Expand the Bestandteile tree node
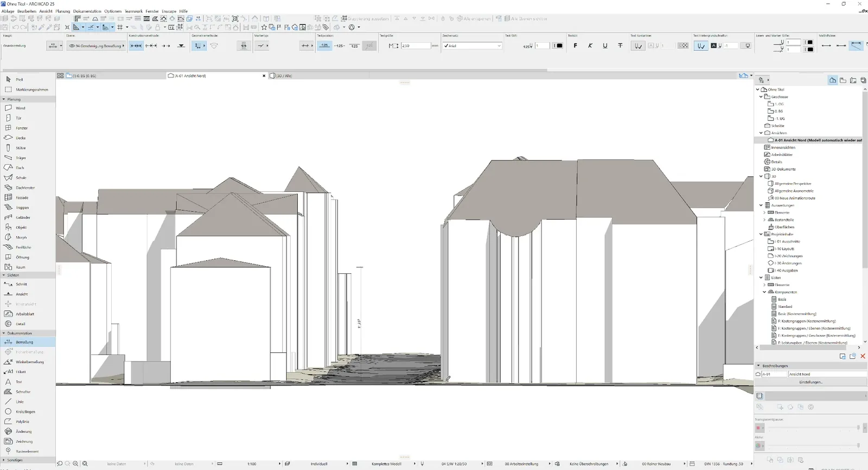Image resolution: width=868 pixels, height=470 pixels. click(764, 220)
